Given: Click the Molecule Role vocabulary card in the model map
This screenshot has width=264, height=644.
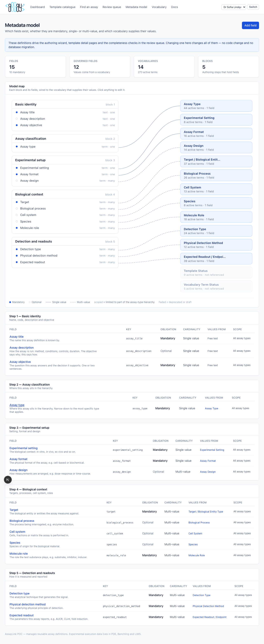Looking at the screenshot, I should click(216, 217).
